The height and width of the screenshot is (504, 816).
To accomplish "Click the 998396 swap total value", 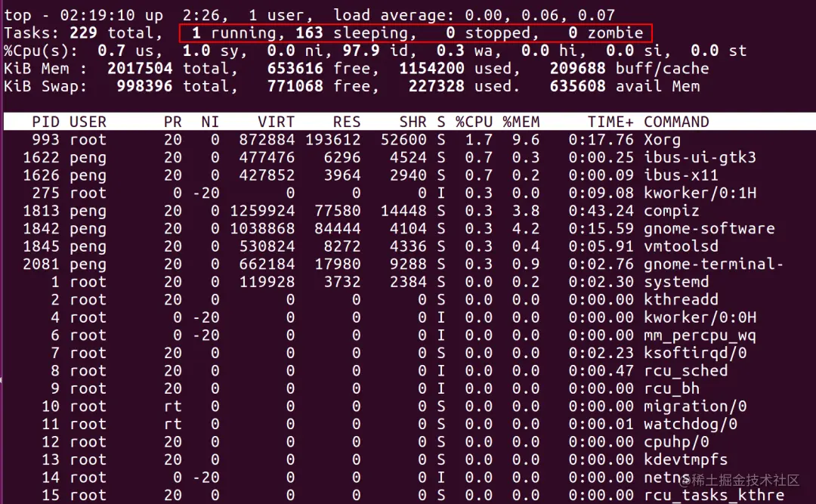I will click(x=144, y=86).
